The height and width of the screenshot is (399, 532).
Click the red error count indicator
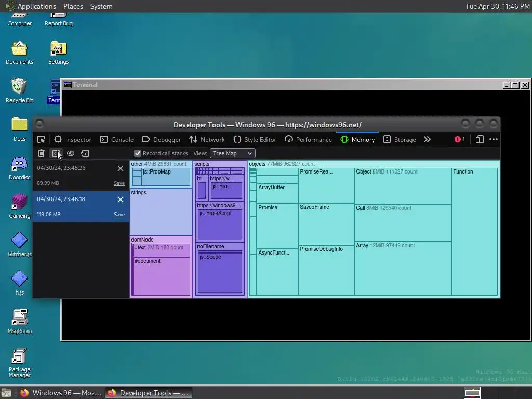click(460, 139)
